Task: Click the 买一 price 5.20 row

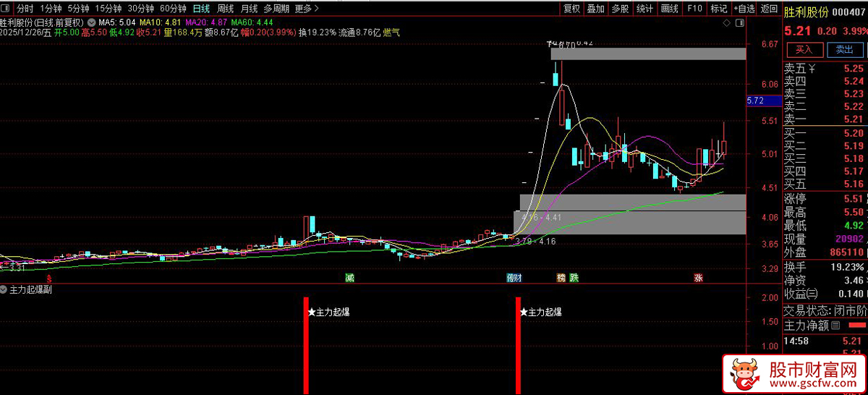Action: [825, 133]
